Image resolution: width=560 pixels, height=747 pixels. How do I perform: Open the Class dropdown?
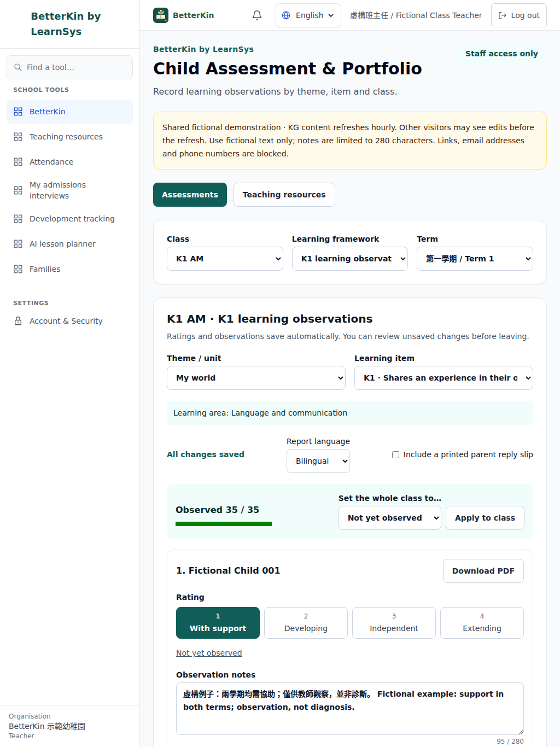225,259
